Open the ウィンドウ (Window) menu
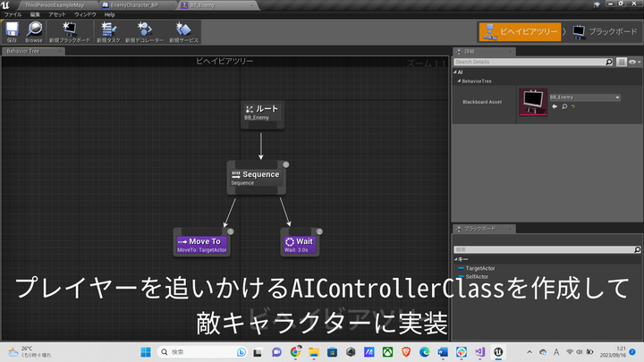This screenshot has width=644, height=362. 85,15
